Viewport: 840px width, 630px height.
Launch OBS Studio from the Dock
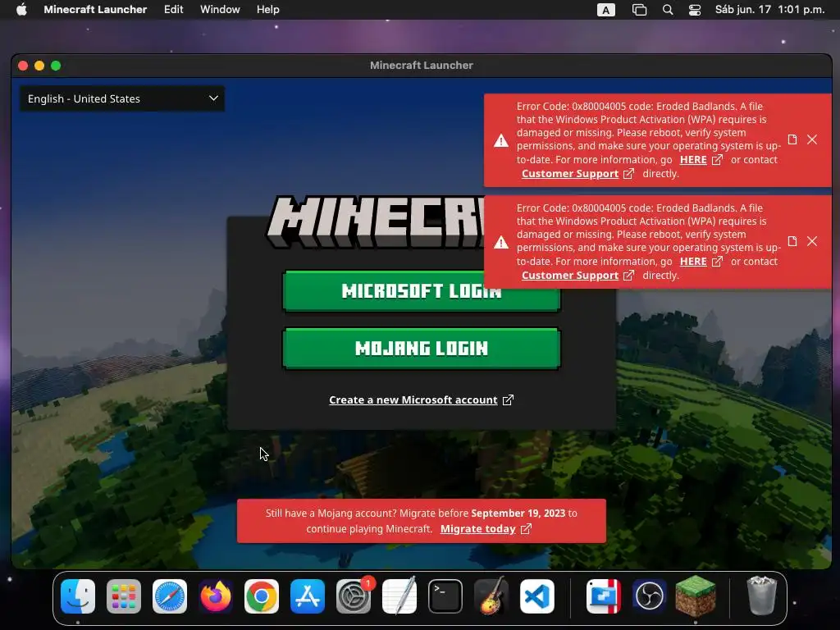pos(650,596)
